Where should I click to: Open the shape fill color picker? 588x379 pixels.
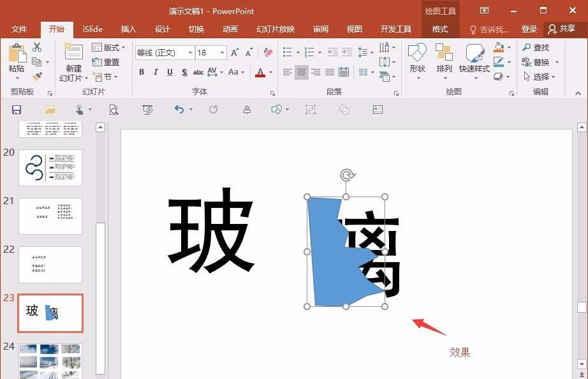(499, 47)
